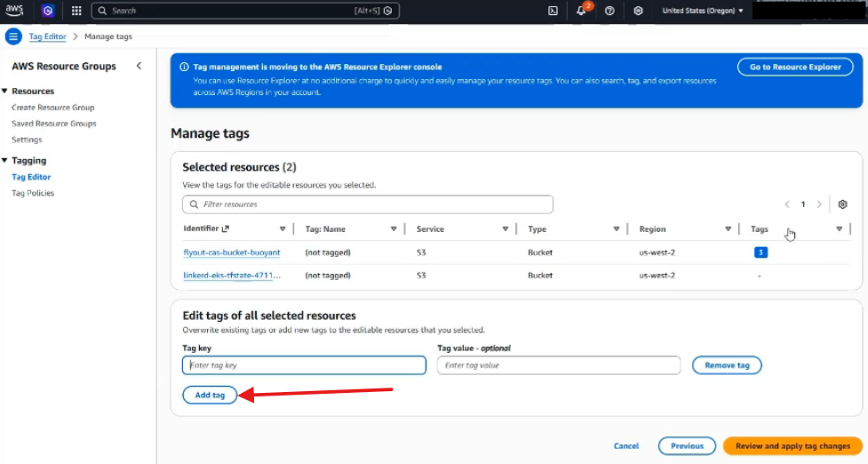Click 'Bucket' in flyout-cas-bucket-buoyant row
Screen dimensions: 868x464
(x=540, y=252)
